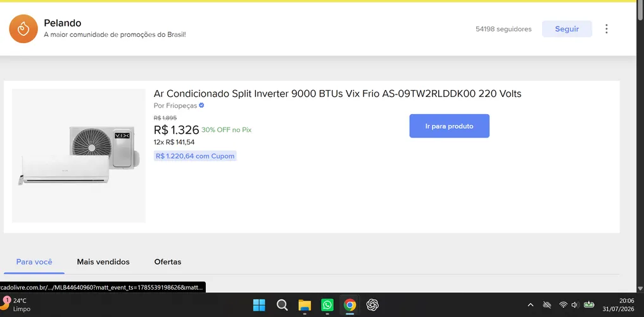Click the Pelando store name
The width and height of the screenshot is (644, 317).
63,23
